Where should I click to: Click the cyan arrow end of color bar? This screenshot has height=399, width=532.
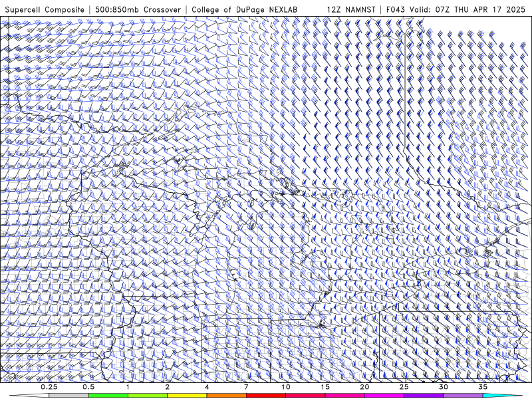[502, 396]
